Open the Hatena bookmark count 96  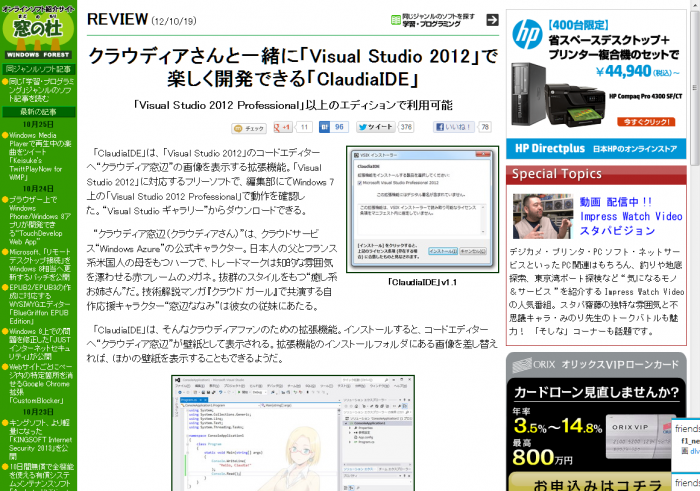[x=339, y=127]
